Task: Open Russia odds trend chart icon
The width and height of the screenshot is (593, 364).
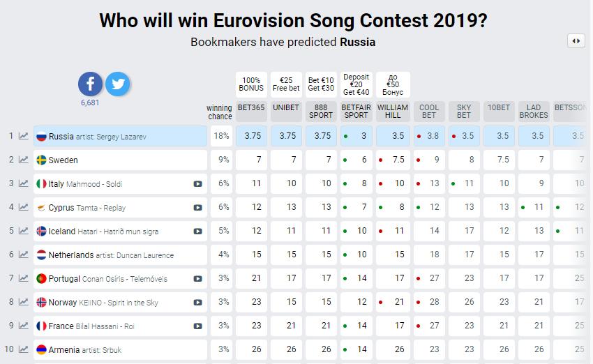Action: (x=24, y=136)
